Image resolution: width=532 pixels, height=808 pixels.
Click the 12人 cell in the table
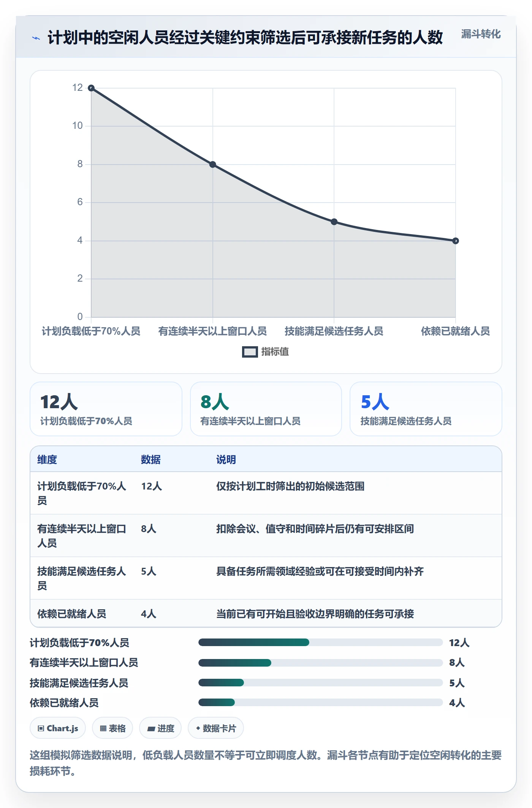click(x=152, y=486)
